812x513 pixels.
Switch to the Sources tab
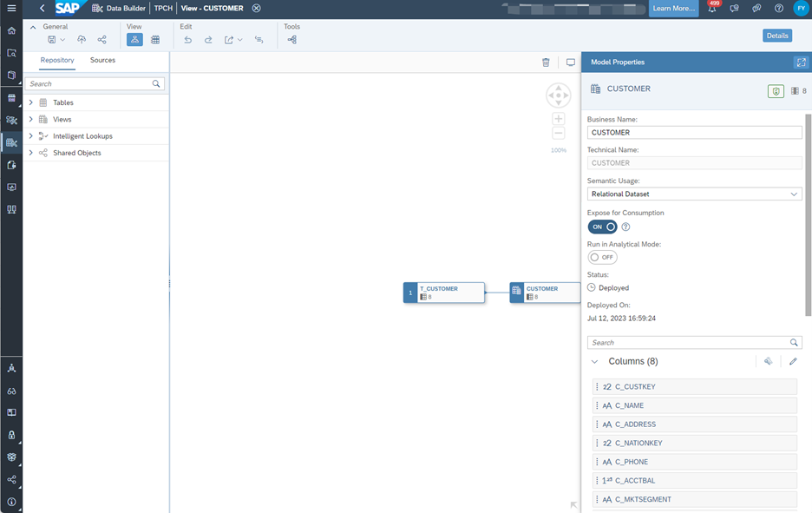click(x=102, y=61)
